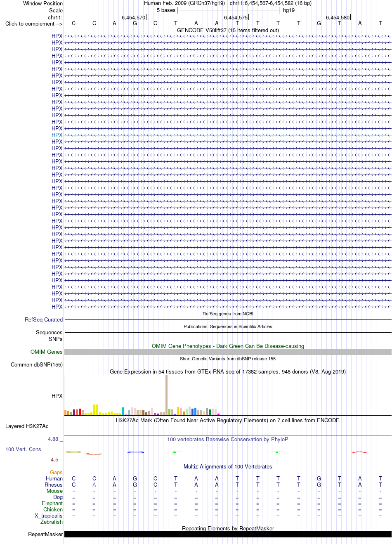Click the cyan bar in the GTEx chart
The width and height of the screenshot is (392, 544).
[123, 411]
